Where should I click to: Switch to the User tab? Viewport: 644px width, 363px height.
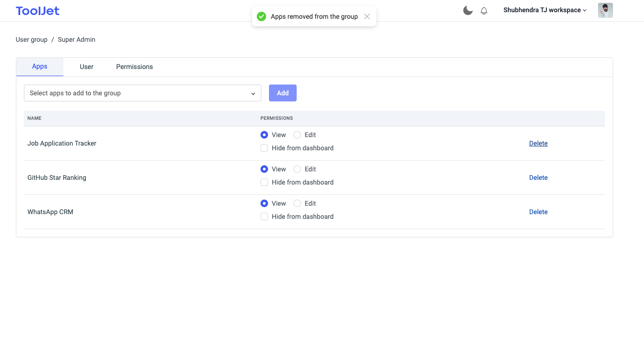coord(86,67)
